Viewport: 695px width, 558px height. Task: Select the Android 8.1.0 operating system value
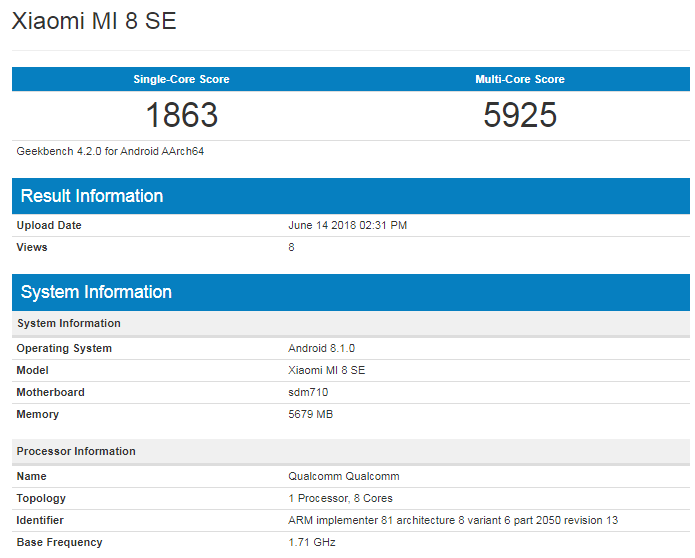coord(321,348)
